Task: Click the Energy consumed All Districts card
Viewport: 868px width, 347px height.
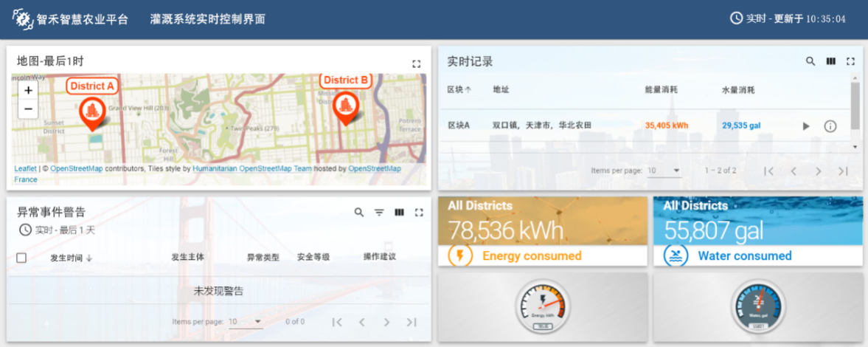Action: (542, 231)
